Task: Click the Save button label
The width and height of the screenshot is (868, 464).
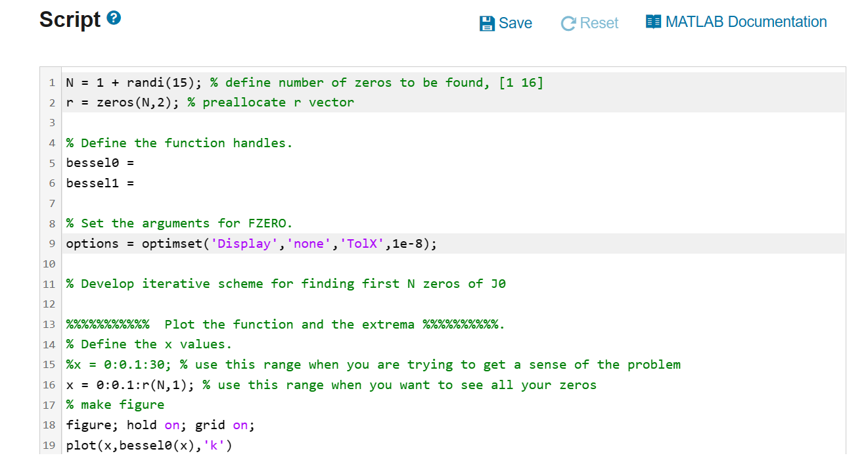Action: click(515, 23)
